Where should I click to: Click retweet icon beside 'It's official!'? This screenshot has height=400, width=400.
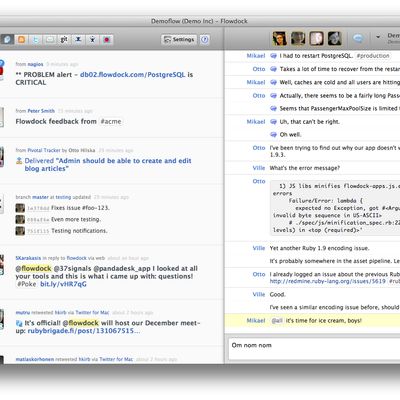[19, 323]
